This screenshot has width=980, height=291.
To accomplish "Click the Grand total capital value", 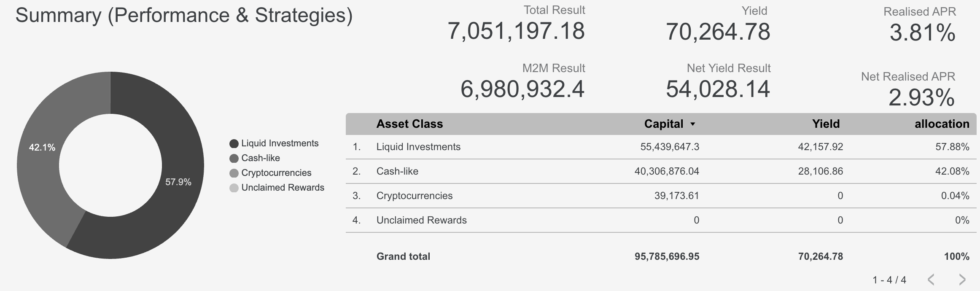I will coord(667,256).
